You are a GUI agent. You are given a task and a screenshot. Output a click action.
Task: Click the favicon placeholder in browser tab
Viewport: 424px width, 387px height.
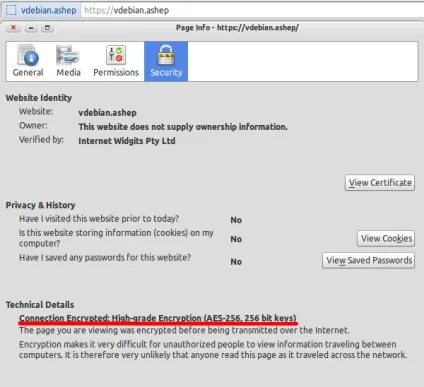[11, 10]
